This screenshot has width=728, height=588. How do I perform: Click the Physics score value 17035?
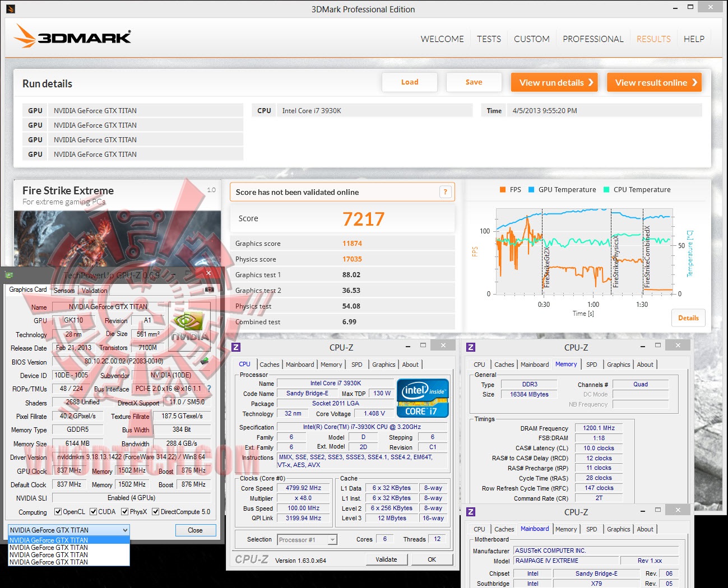pyautogui.click(x=352, y=259)
